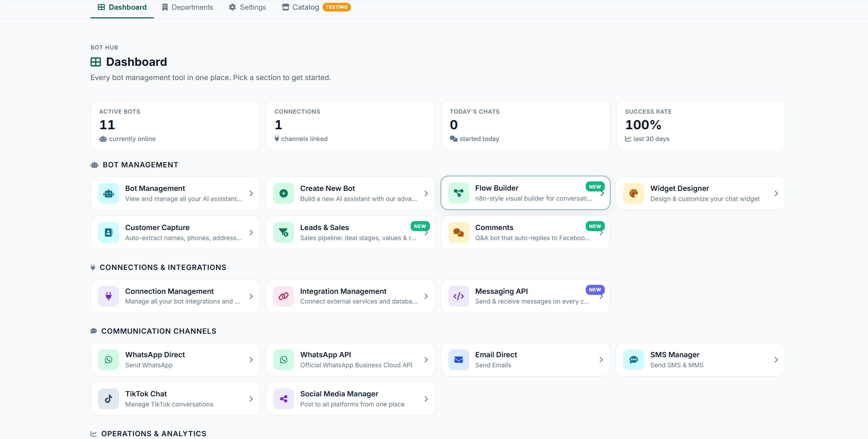
Task: Open Leads & Sales title link
Action: [x=324, y=228]
